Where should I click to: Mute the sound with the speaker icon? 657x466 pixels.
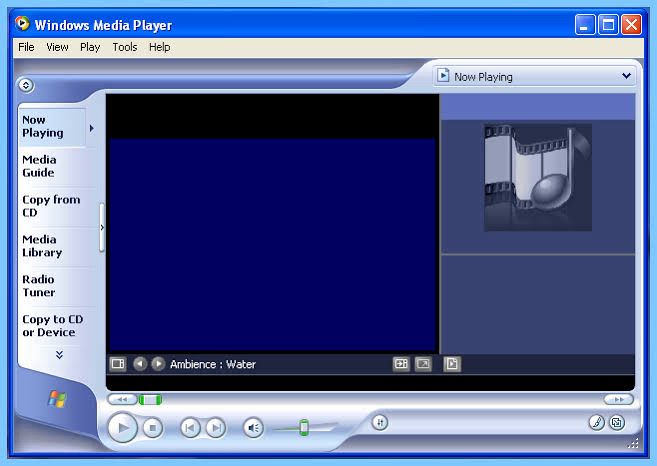(x=253, y=428)
